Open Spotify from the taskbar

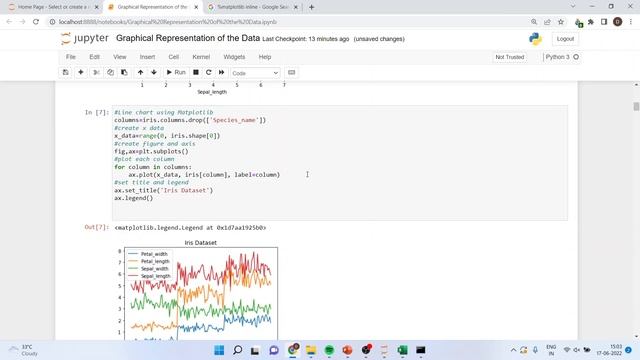click(x=329, y=350)
